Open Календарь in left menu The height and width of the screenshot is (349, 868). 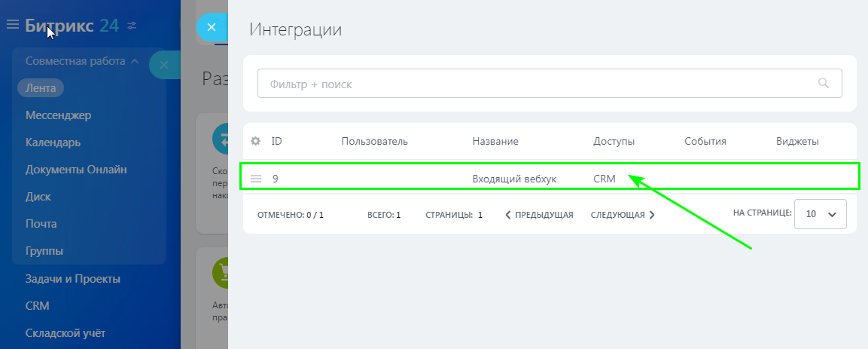tap(53, 142)
